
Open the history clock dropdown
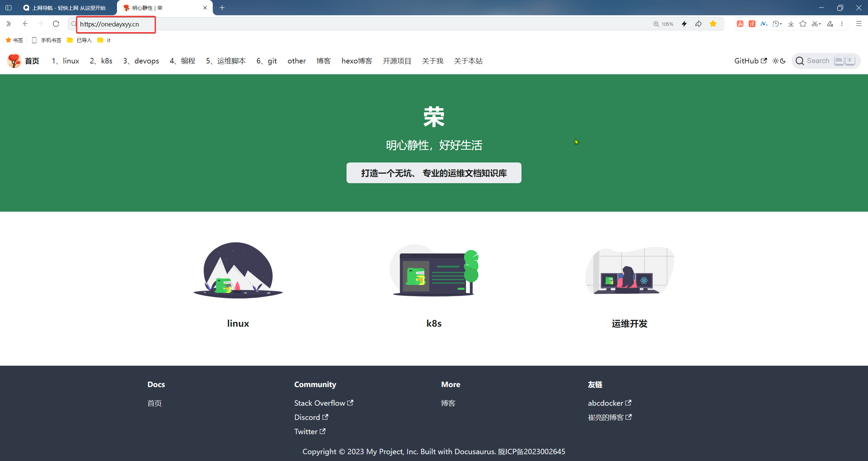coord(777,24)
